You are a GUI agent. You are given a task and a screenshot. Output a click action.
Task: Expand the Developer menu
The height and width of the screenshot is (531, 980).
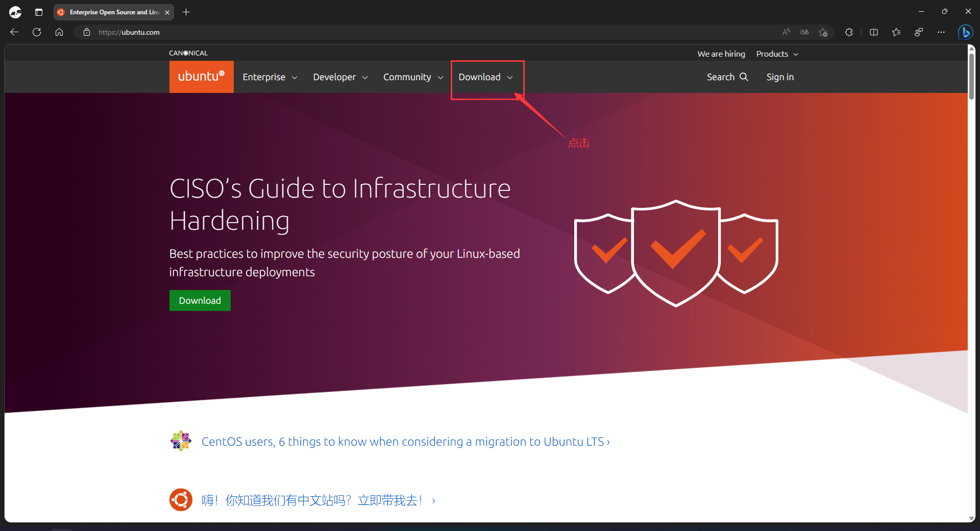pos(340,77)
